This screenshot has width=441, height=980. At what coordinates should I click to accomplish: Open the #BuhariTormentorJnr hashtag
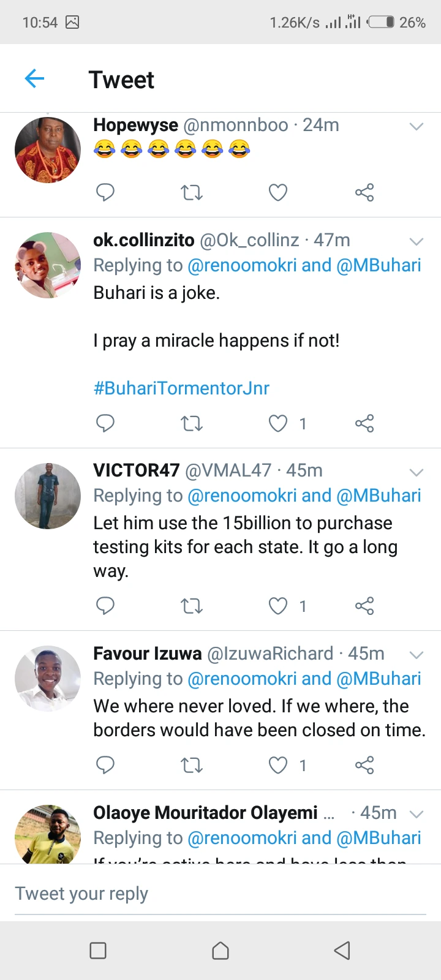[181, 388]
